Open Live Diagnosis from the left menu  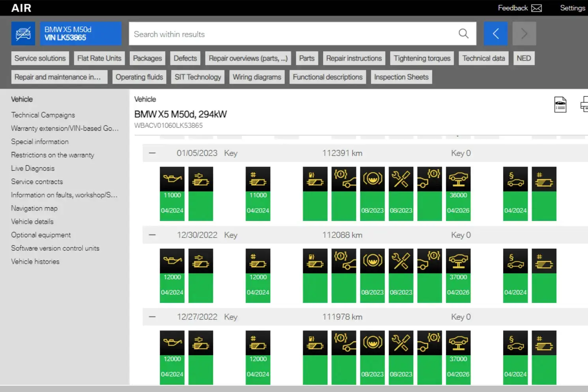[33, 168]
